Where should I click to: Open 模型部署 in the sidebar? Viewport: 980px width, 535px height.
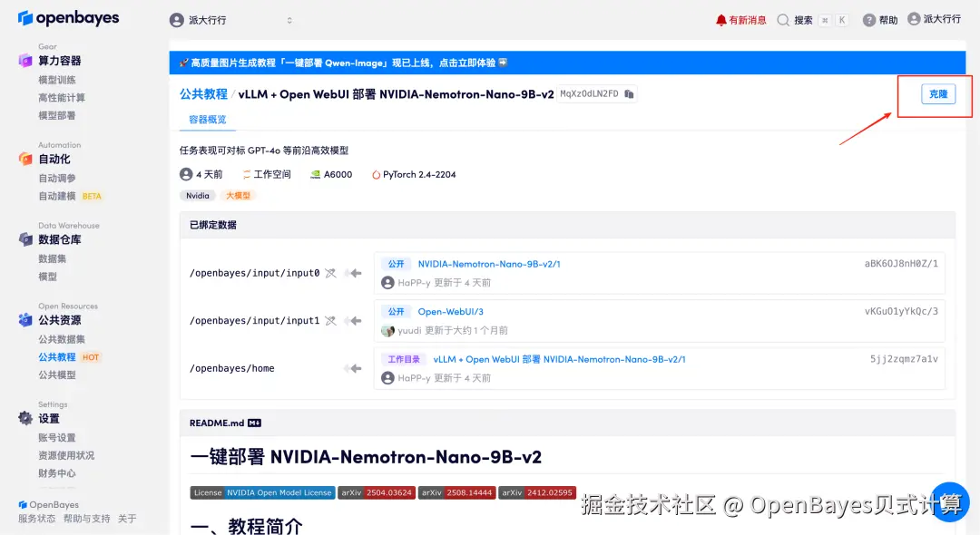click(x=57, y=115)
